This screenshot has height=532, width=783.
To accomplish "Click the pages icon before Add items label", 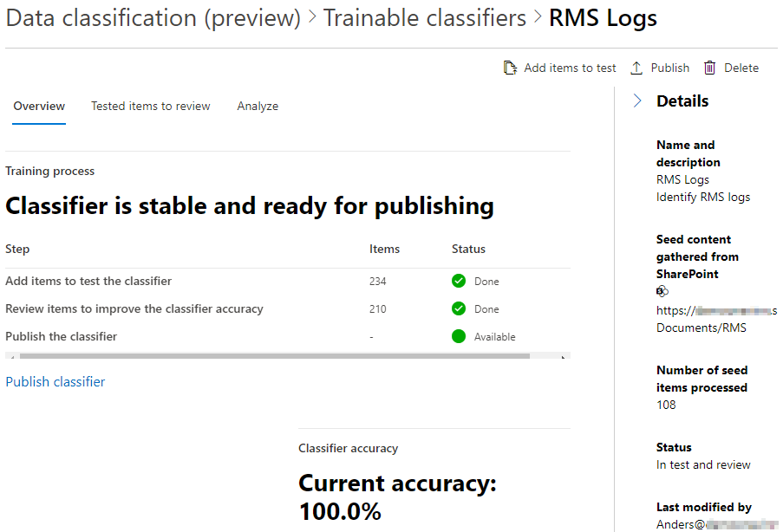I will click(x=511, y=67).
